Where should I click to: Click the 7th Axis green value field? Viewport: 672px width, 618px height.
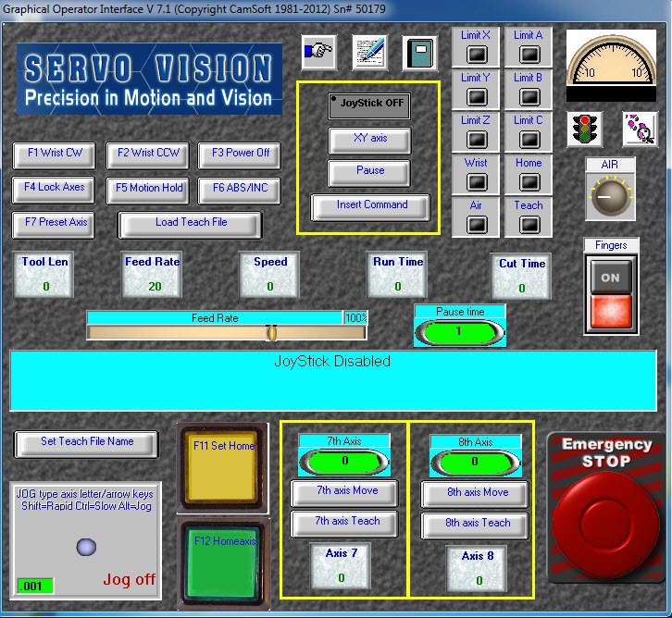344,462
